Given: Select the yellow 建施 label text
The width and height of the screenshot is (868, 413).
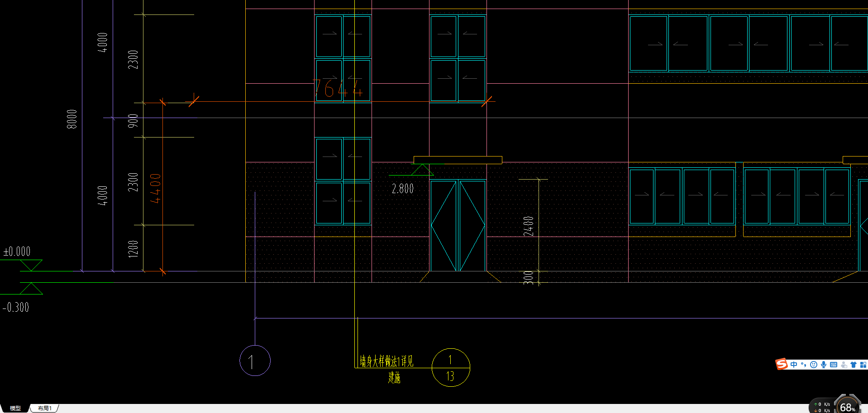Looking at the screenshot, I should pos(394,377).
